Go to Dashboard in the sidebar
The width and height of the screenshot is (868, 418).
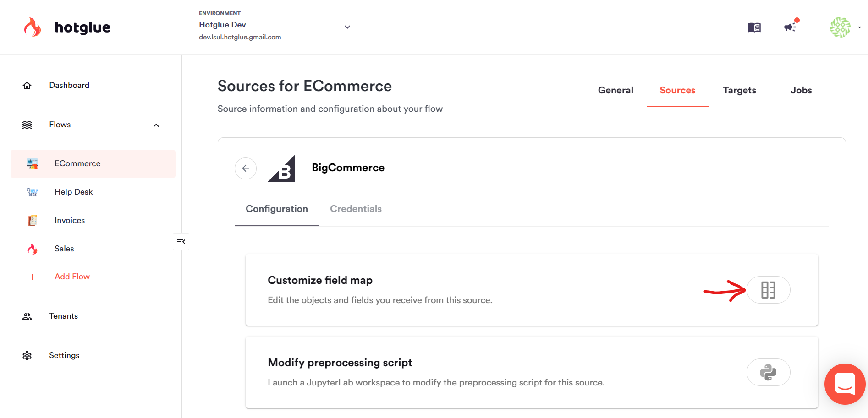[69, 85]
